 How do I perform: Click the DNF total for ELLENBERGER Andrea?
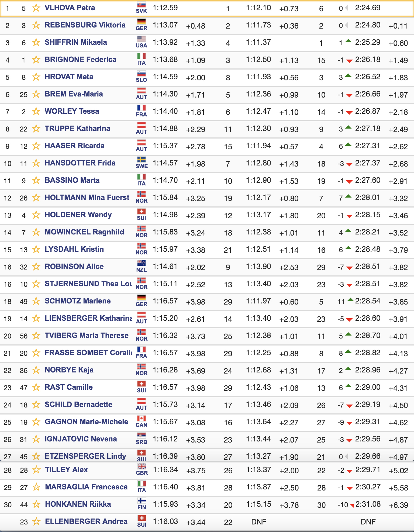coord(368,522)
